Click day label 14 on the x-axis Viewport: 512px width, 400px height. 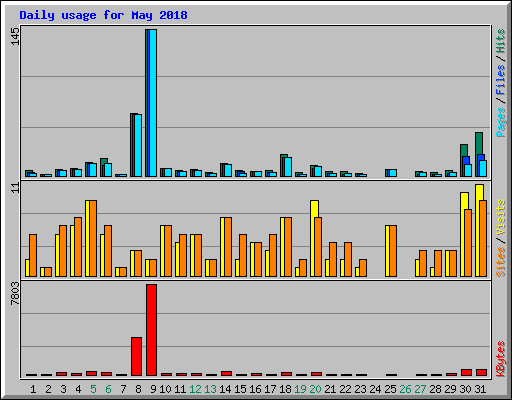(x=225, y=389)
